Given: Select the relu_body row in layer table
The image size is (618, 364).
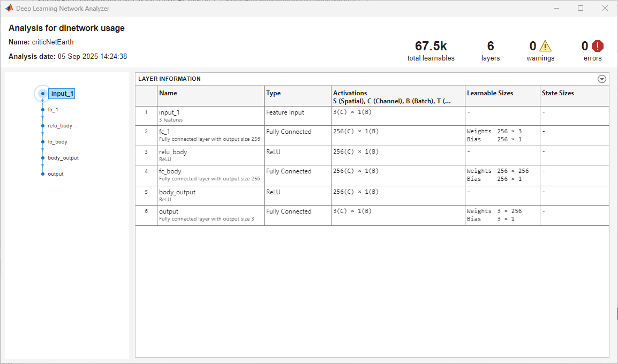Looking at the screenshot, I should point(210,155).
